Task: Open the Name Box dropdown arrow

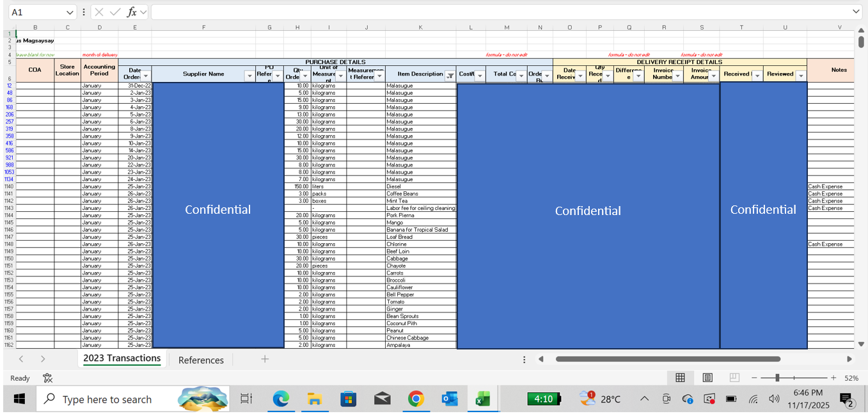Action: coord(70,12)
